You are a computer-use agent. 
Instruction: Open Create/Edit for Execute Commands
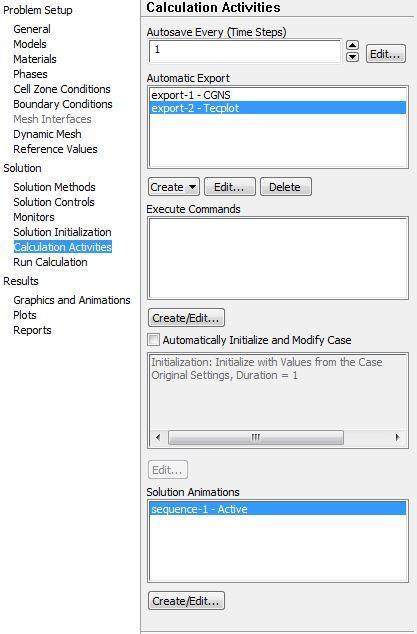point(186,318)
